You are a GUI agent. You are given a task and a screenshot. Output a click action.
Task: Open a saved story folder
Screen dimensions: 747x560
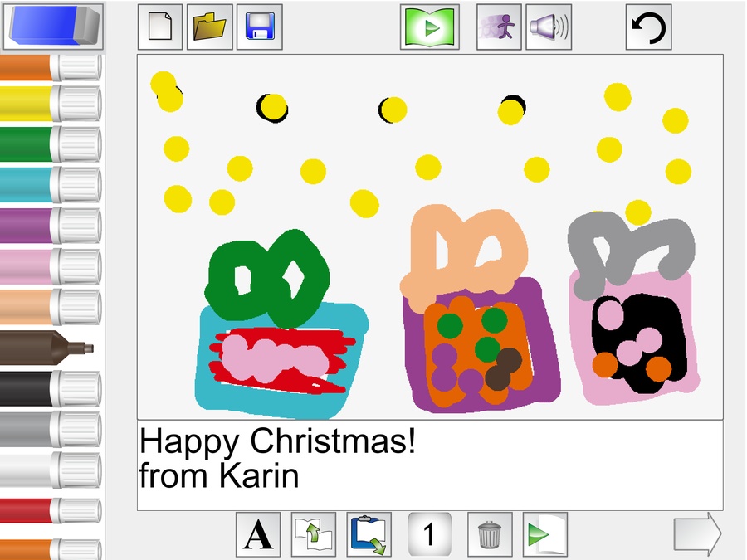210,27
